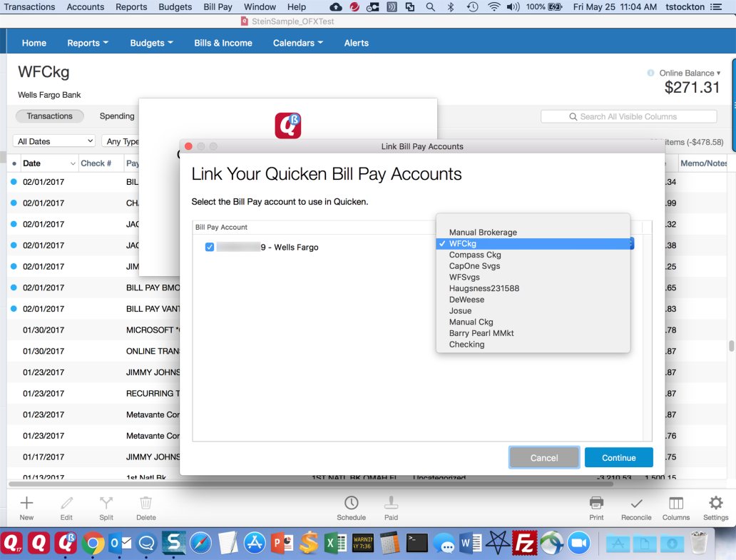
Task: Uncheck the Wells Fargo bill pay account checkbox
Action: (210, 248)
